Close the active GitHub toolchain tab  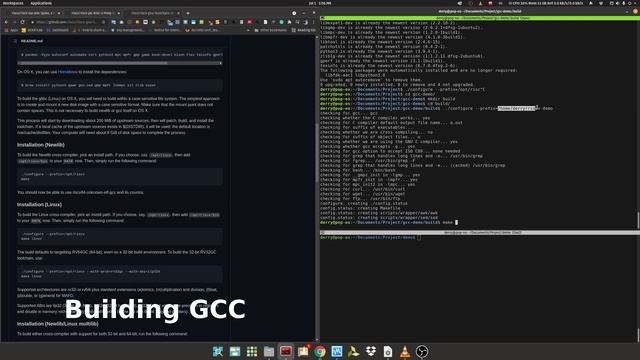point(177,13)
